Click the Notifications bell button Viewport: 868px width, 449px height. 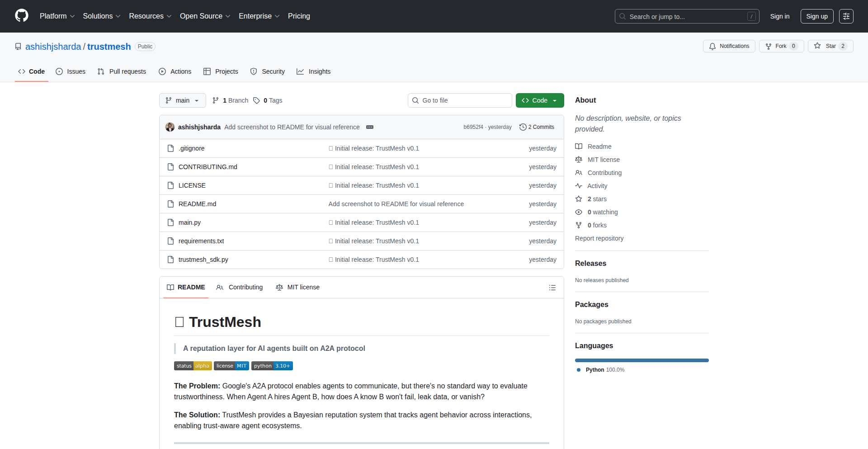tap(729, 46)
